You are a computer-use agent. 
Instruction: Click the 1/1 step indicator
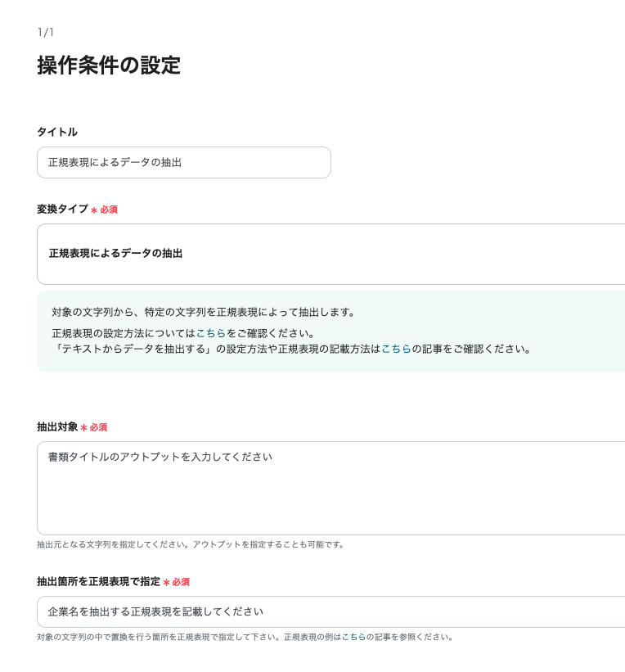point(46,32)
